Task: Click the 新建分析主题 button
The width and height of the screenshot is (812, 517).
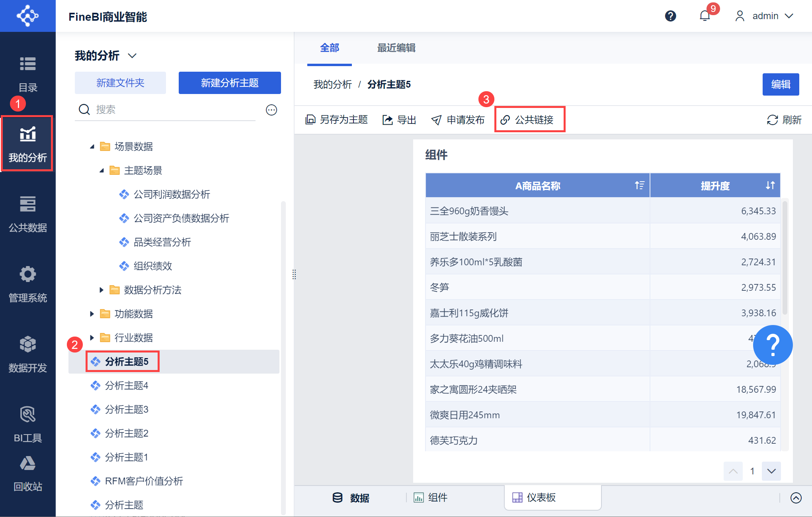Action: click(x=230, y=83)
